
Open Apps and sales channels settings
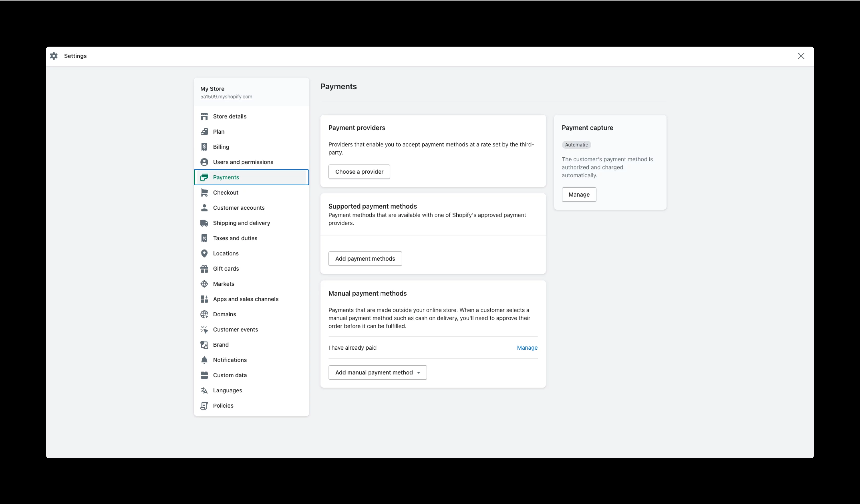(x=245, y=299)
